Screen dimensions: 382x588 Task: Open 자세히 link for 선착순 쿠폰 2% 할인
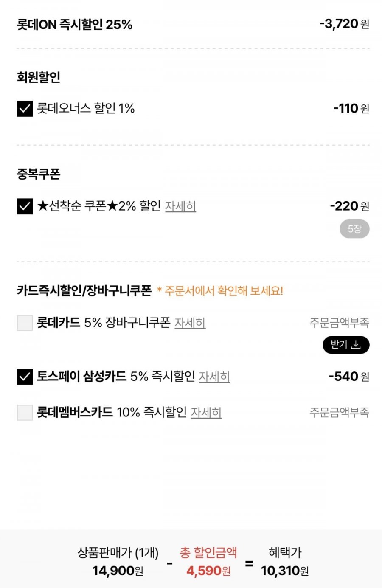click(180, 206)
